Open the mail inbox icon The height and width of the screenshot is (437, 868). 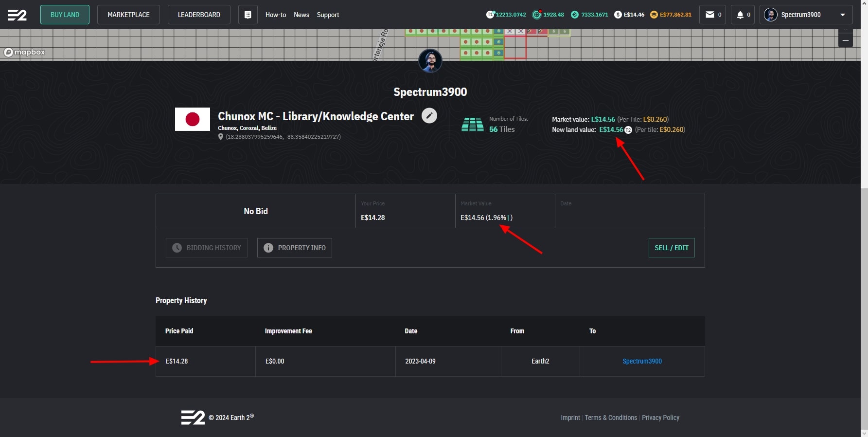(x=710, y=15)
